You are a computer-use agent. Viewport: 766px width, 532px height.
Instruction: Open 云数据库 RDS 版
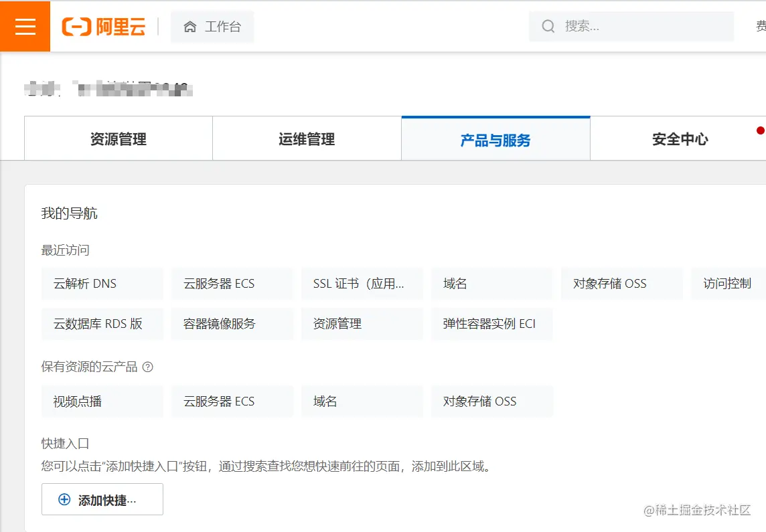(x=102, y=324)
